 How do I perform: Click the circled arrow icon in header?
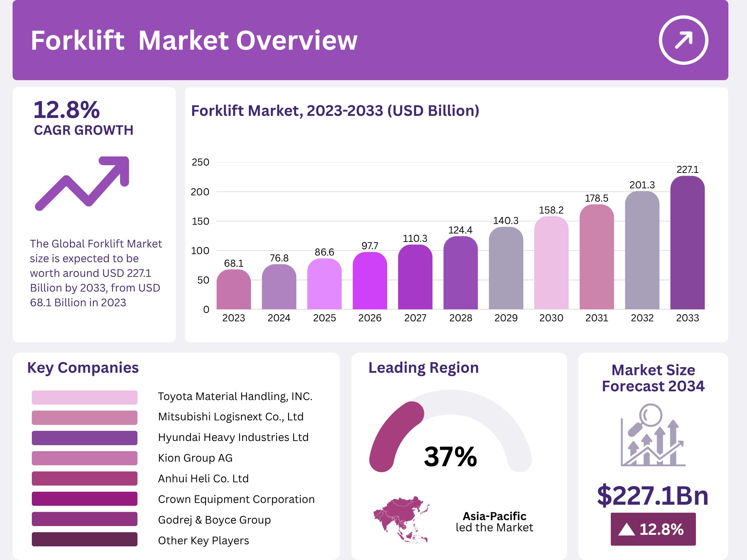click(x=683, y=40)
